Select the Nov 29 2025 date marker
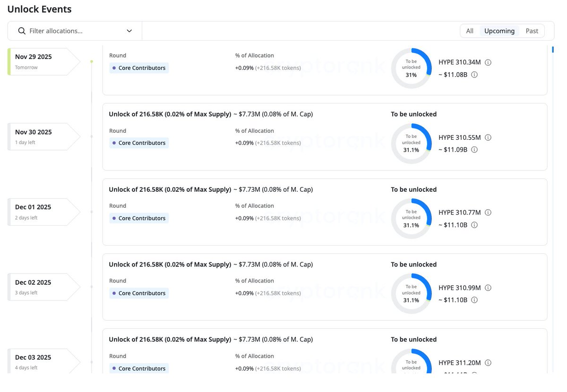567x392 pixels. (x=44, y=61)
